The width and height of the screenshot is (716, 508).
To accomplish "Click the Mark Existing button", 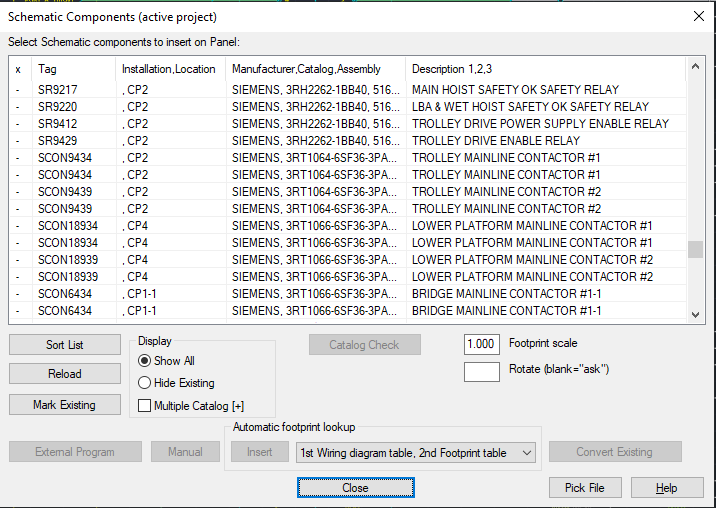I will (65, 405).
